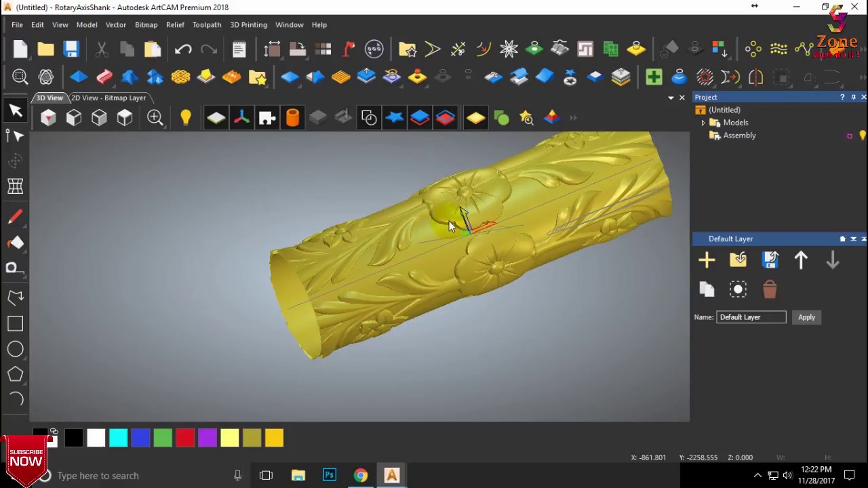
Task: Click the Apply button
Action: pos(806,317)
